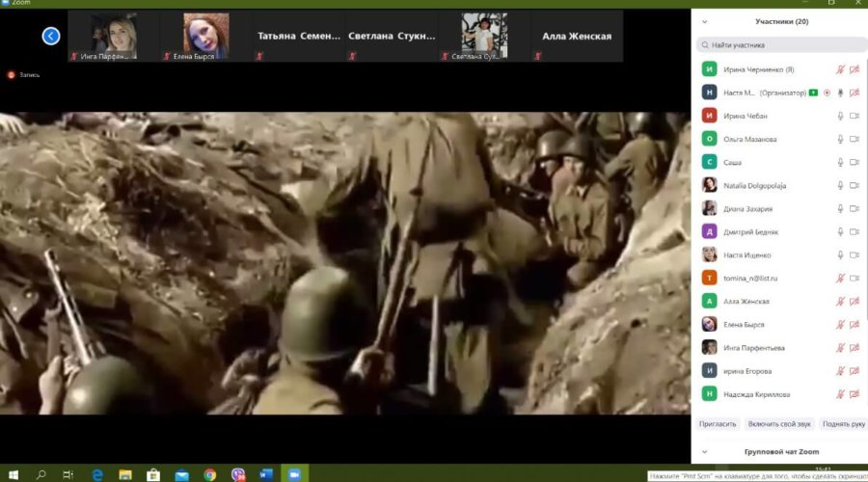Select participant name Natalia Dolgopolaja
The width and height of the screenshot is (868, 482).
click(x=754, y=186)
